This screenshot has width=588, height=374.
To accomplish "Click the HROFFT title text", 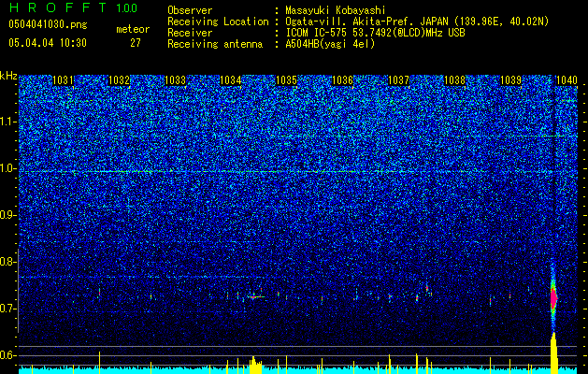I will tap(58, 7).
